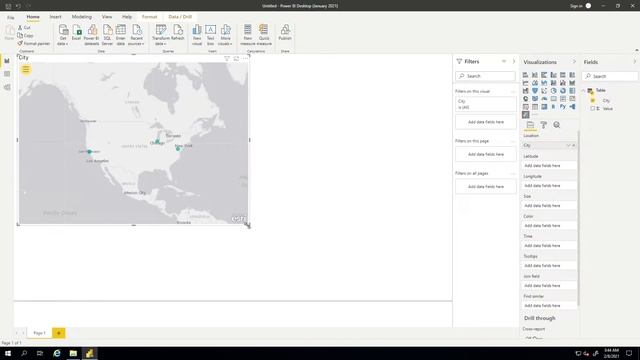Connect to SQL Server
Screen dimensions: 640x360
107,35
